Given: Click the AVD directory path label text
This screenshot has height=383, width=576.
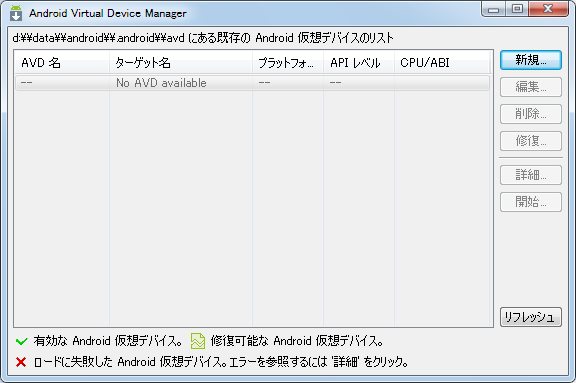Looking at the screenshot, I should pyautogui.click(x=203, y=38).
